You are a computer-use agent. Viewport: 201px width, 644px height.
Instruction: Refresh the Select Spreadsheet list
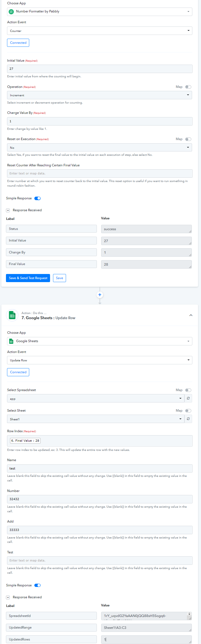click(188, 398)
